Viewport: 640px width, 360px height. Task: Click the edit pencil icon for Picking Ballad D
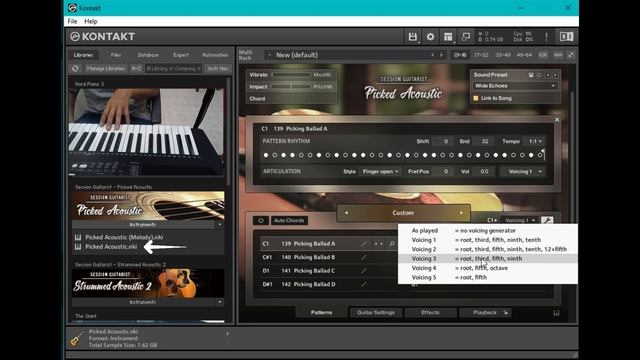coord(363,284)
